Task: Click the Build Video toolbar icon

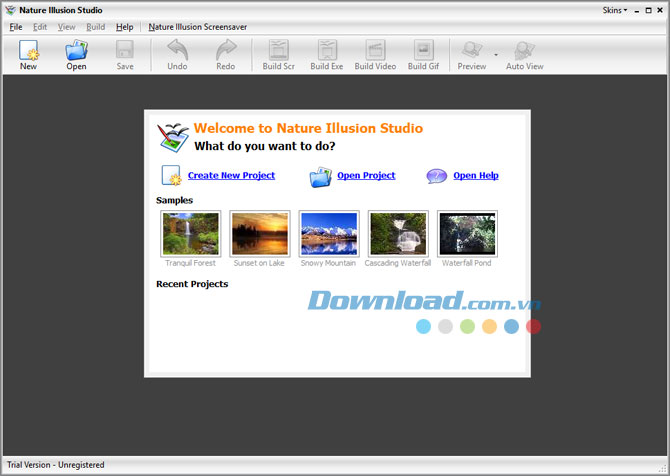Action: coord(375,50)
